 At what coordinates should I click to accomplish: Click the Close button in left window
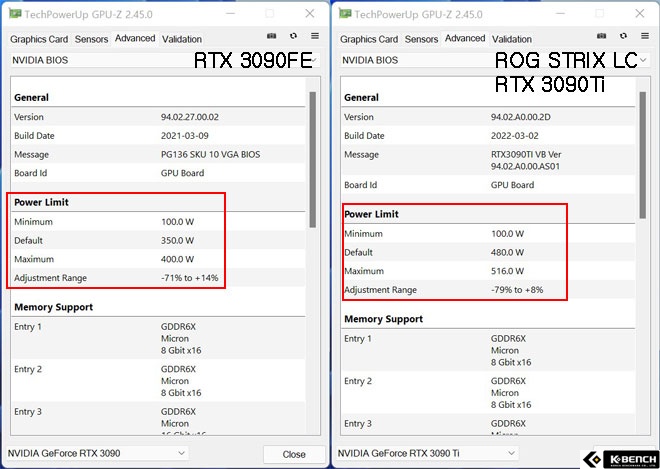pyautogui.click(x=294, y=454)
